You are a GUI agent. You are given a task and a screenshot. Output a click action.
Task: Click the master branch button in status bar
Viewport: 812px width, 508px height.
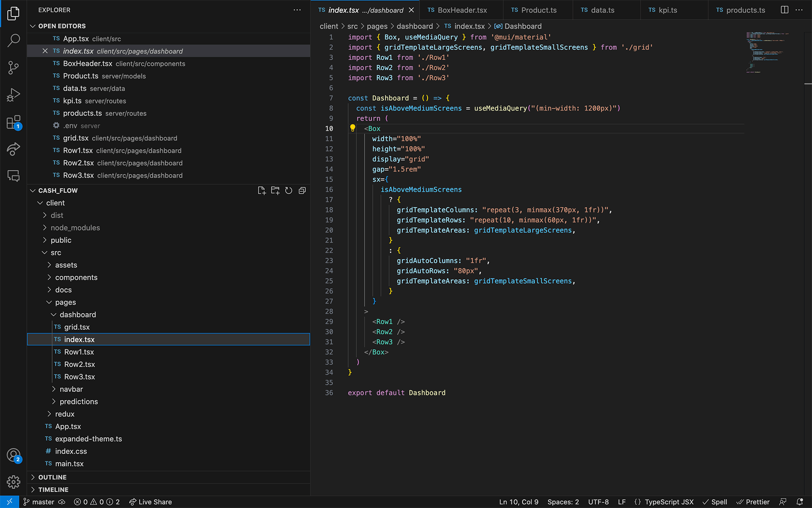click(x=39, y=502)
